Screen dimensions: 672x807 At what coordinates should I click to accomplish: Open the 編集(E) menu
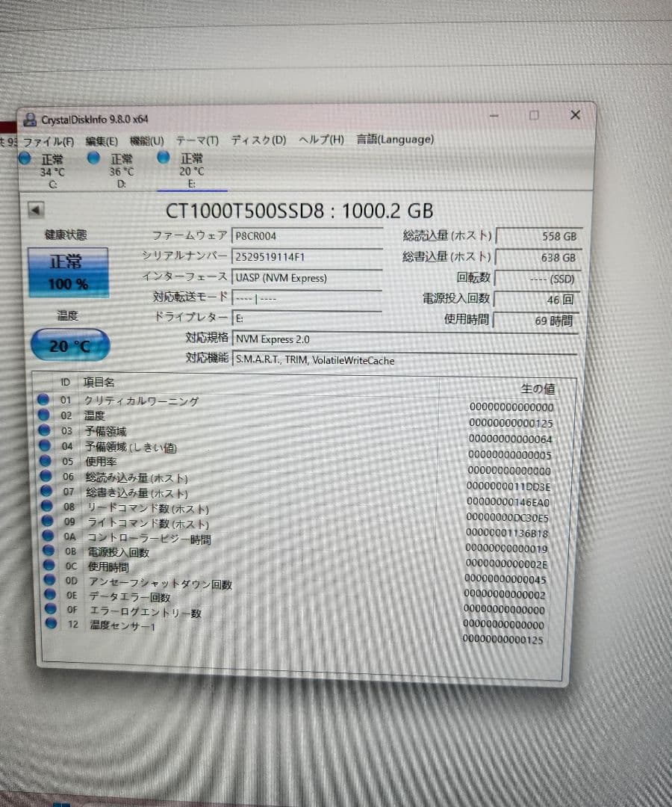click(x=102, y=141)
